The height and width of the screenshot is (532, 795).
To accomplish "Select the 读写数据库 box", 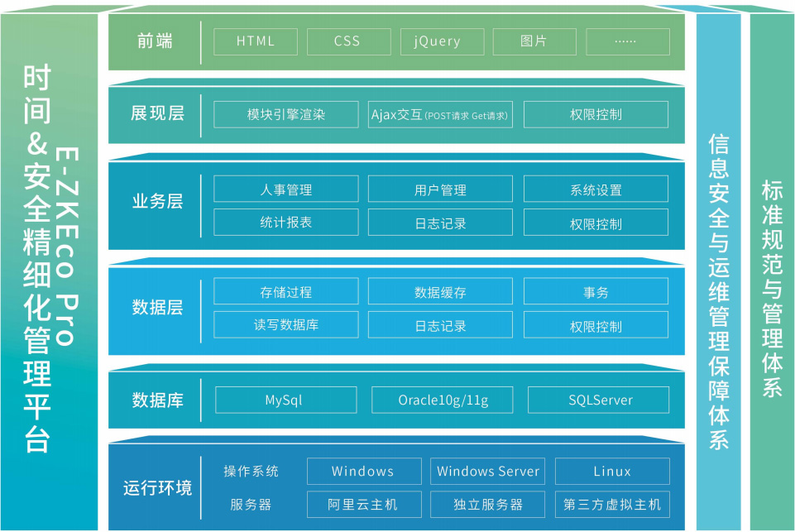I will (x=285, y=325).
